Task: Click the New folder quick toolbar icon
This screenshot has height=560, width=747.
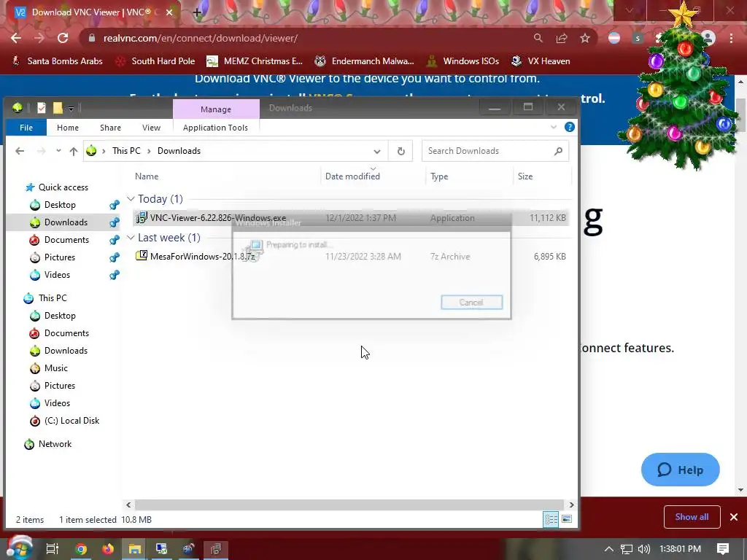Action: [x=58, y=108]
